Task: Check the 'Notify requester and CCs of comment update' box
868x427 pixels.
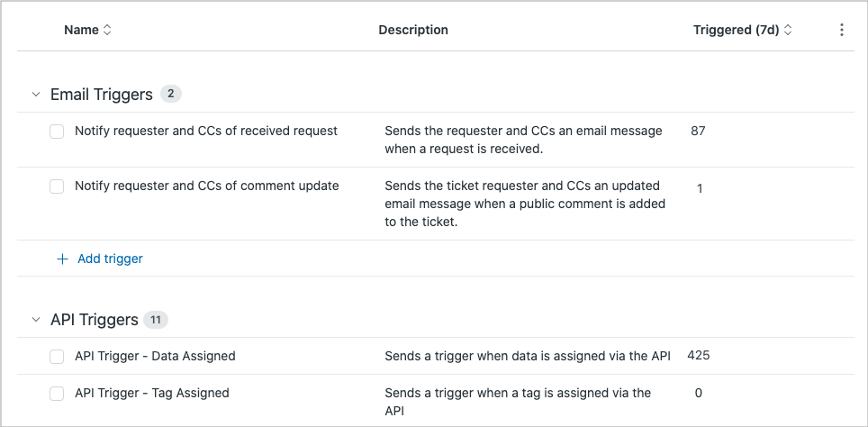Action: [x=57, y=186]
